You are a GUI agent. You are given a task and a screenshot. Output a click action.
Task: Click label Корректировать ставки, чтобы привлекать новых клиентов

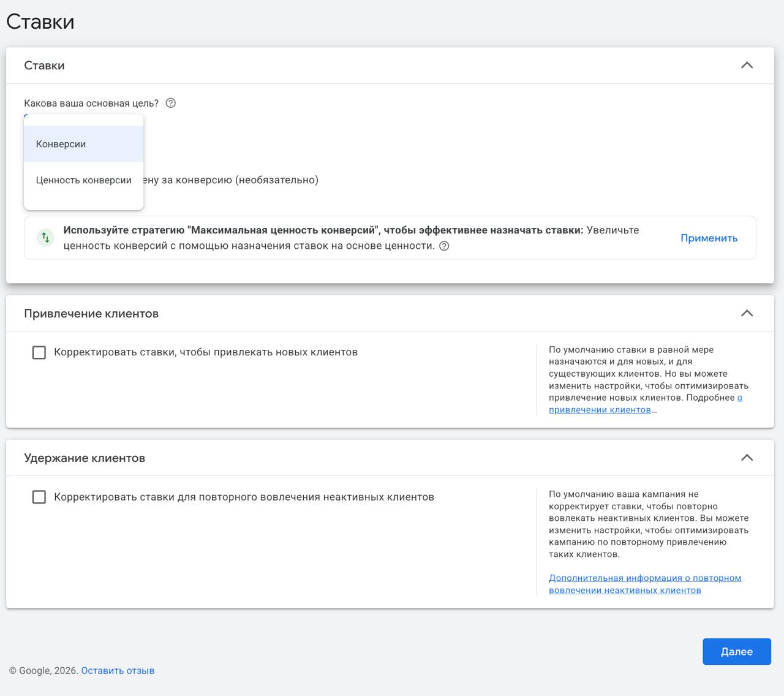206,352
